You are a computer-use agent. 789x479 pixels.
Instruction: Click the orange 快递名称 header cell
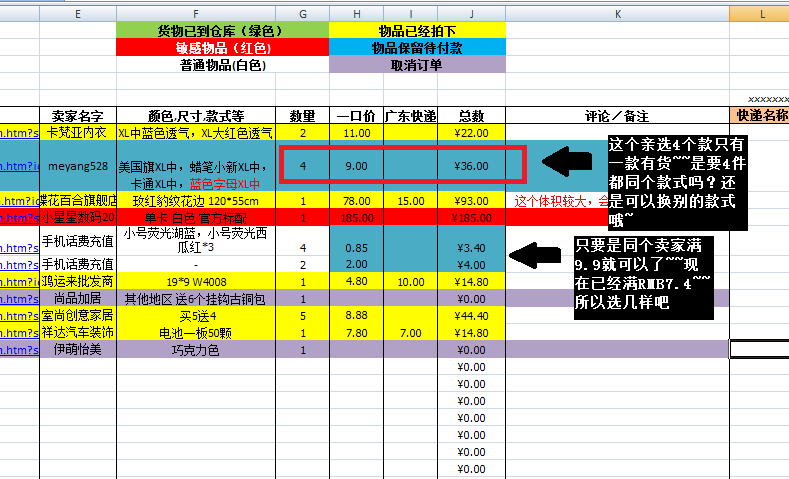760,116
